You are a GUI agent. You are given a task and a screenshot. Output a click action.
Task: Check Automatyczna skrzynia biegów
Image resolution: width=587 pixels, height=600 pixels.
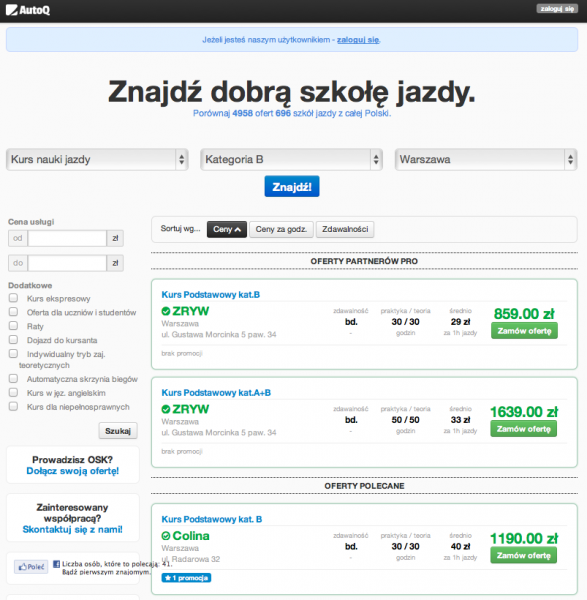(13, 378)
